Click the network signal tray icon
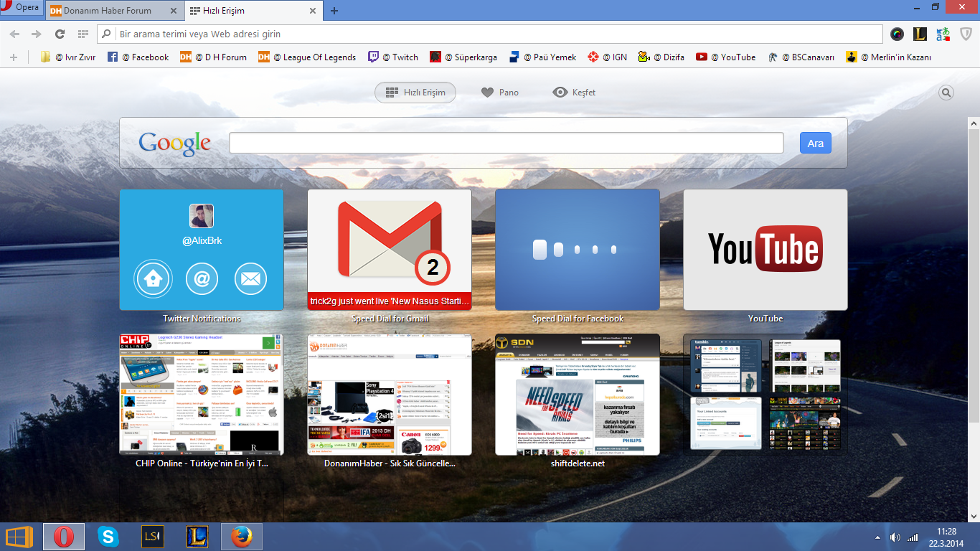This screenshot has width=980, height=551. click(913, 537)
